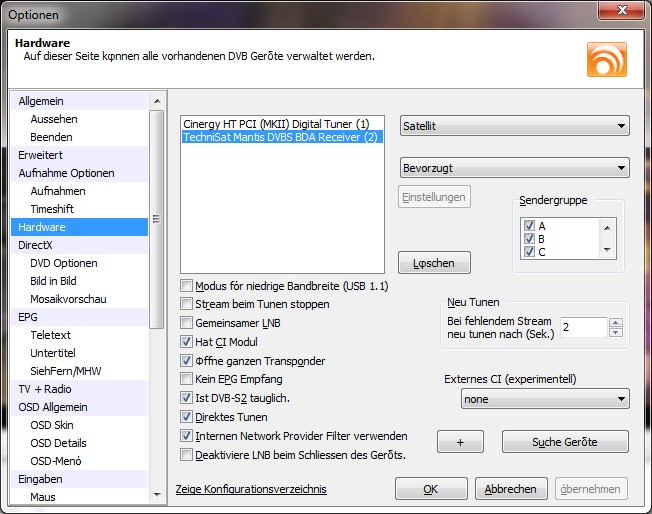Go to Aufnahmen settings

pyautogui.click(x=79, y=191)
